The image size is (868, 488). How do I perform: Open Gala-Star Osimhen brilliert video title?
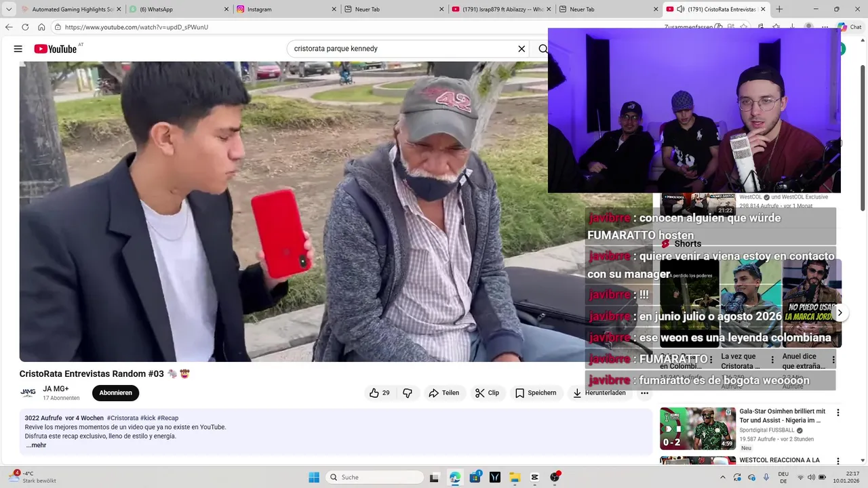coord(782,415)
